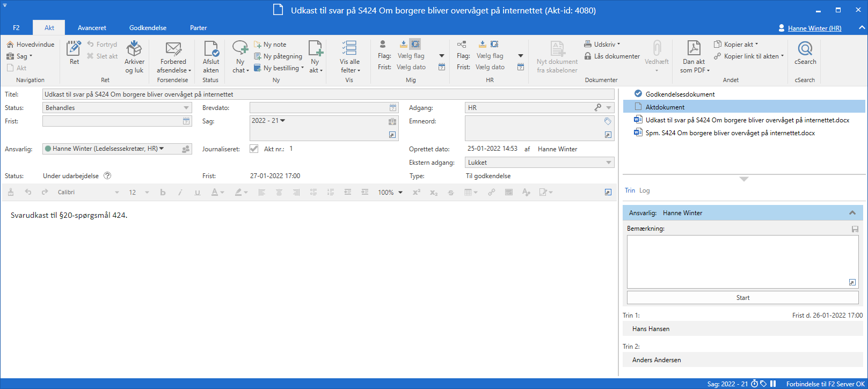
Task: Click the Brevdato calendar icon
Action: pyautogui.click(x=393, y=108)
